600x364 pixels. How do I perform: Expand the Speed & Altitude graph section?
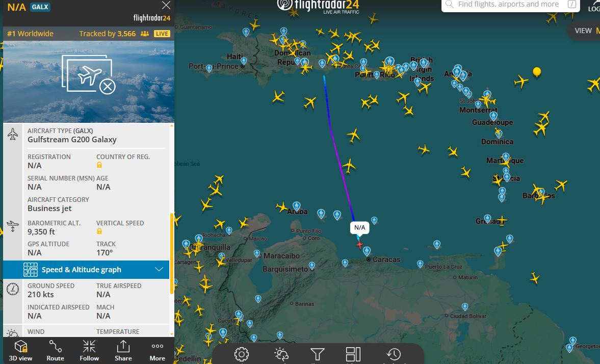pos(86,270)
